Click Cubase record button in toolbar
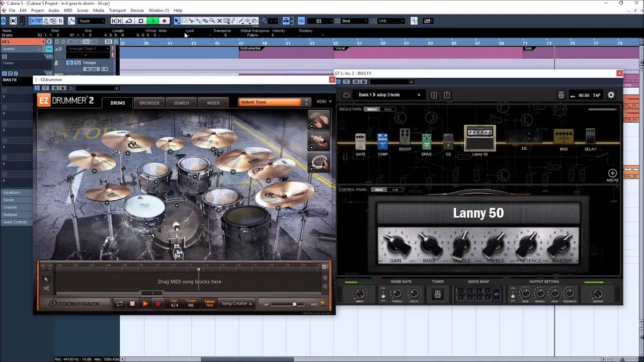The height and width of the screenshot is (362, 644). pyautogui.click(x=165, y=21)
